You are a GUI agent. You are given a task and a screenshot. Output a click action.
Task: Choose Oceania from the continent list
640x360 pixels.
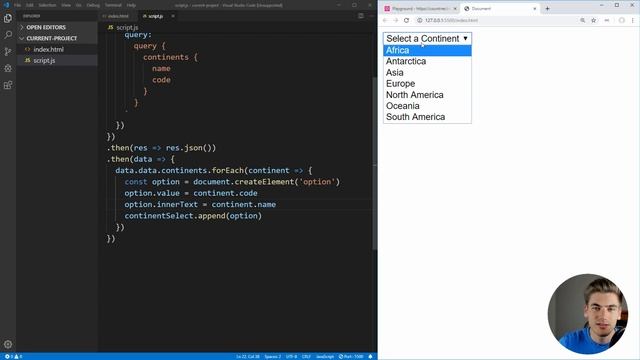click(427, 106)
